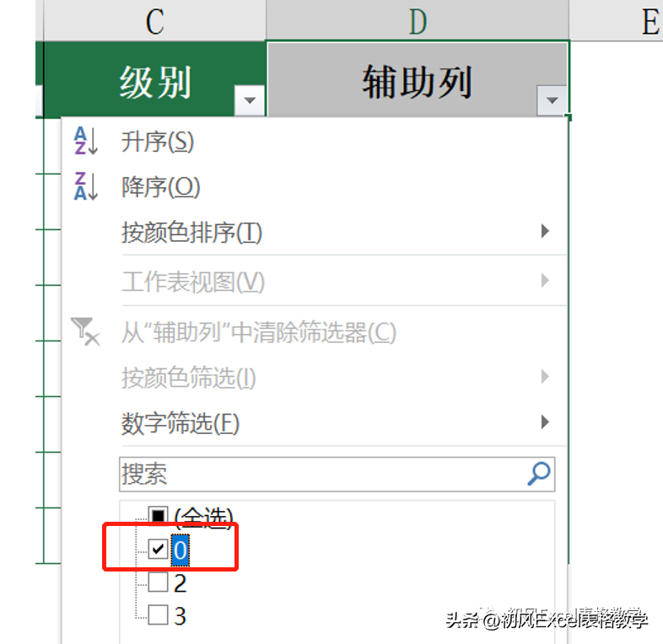
Task: Select column C header
Action: [154, 21]
